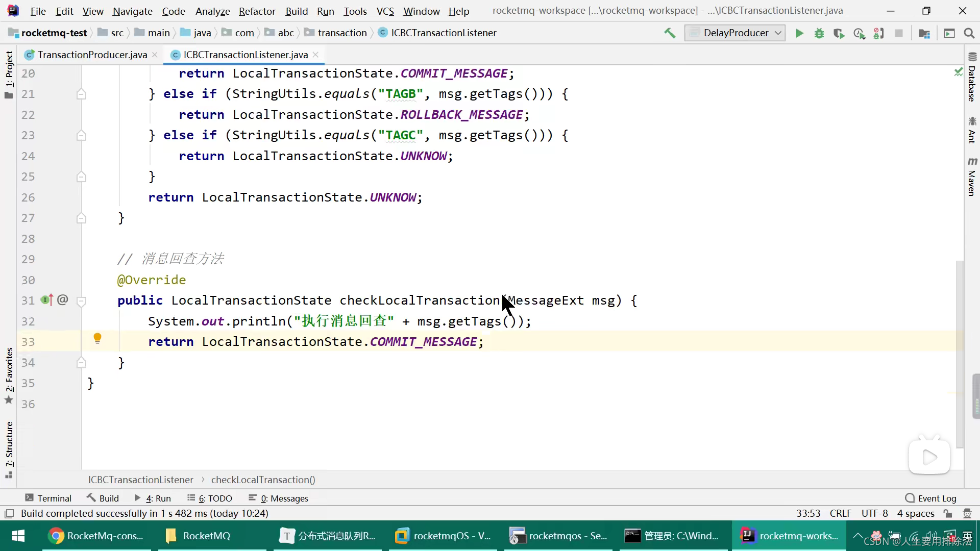Open the Ant tool window
980x551 pixels.
(972, 131)
